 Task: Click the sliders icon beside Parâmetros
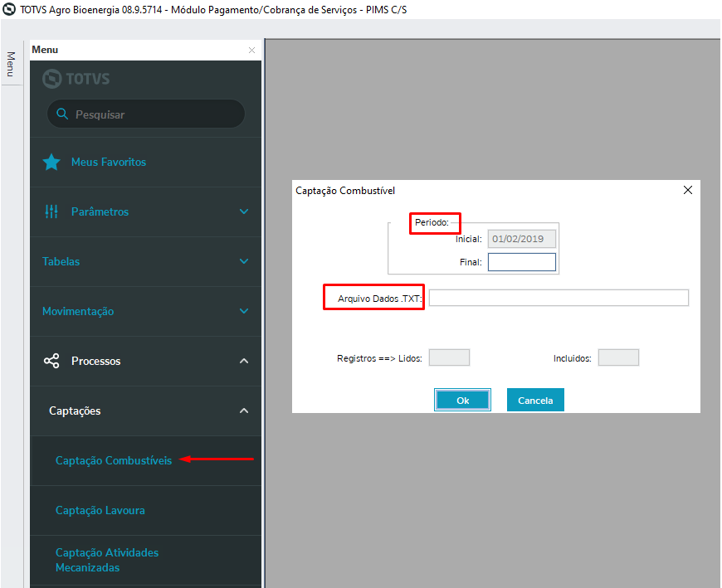pyautogui.click(x=51, y=211)
